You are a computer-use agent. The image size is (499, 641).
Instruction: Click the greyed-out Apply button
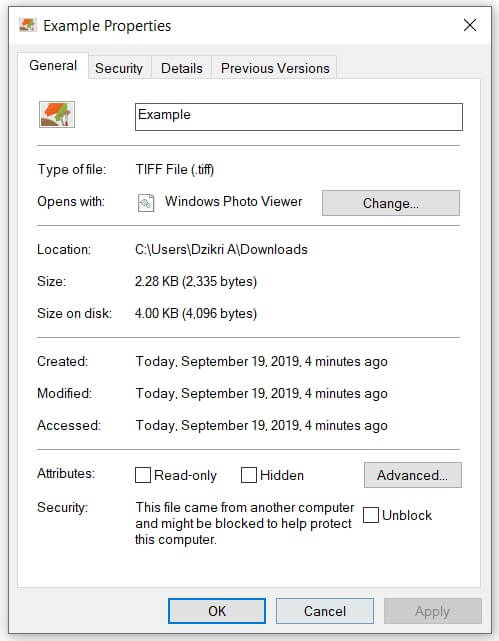pyautogui.click(x=432, y=611)
